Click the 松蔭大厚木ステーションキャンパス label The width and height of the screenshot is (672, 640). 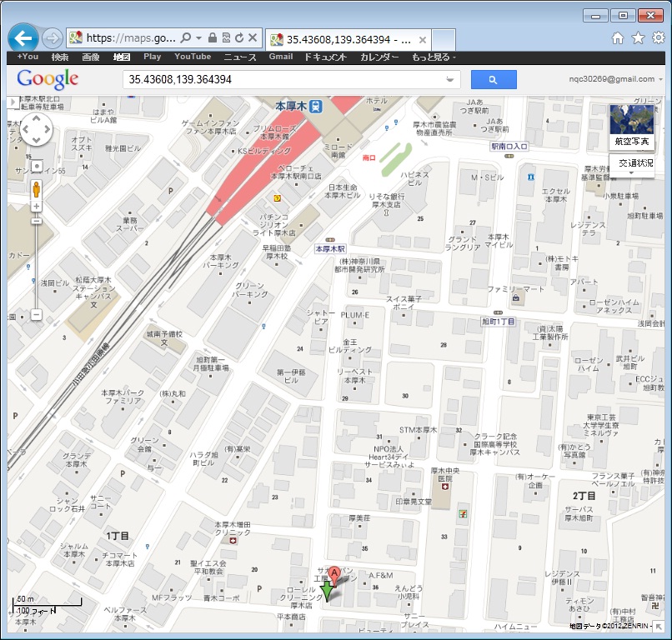(x=93, y=287)
